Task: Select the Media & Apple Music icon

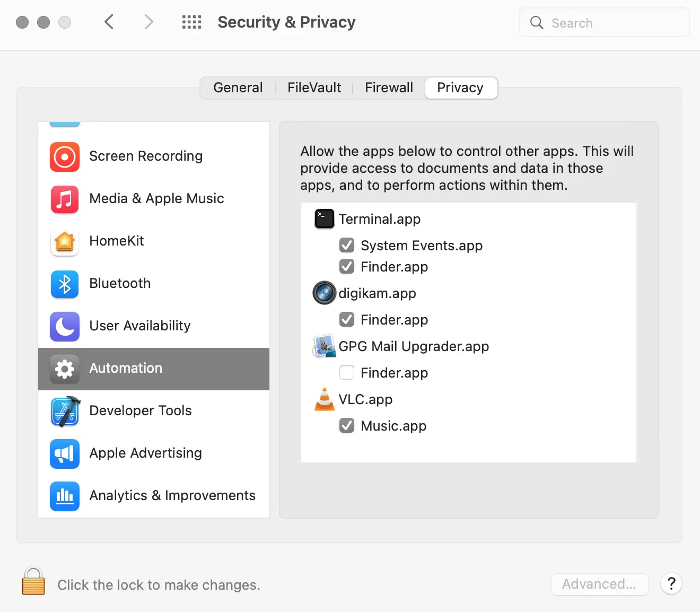Action: point(65,199)
